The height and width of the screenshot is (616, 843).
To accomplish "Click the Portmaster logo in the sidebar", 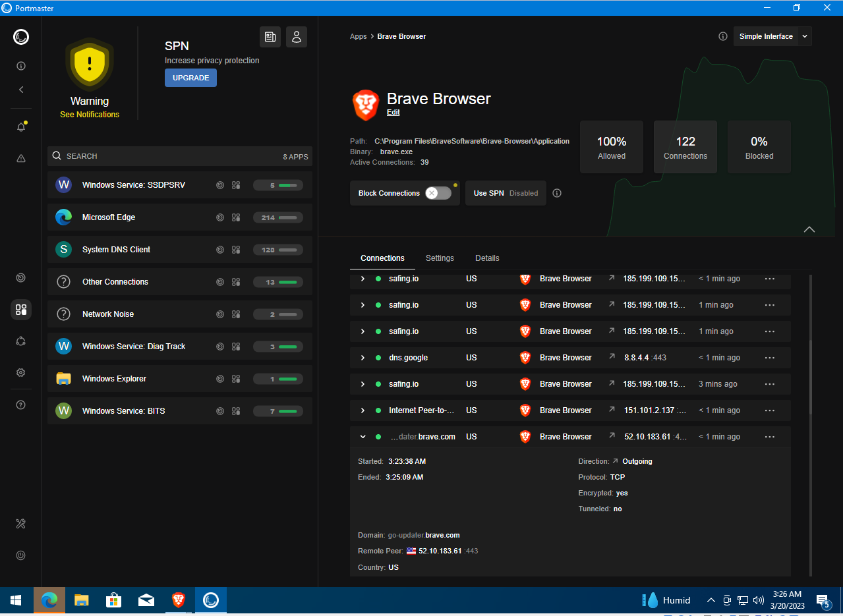I will click(x=21, y=37).
